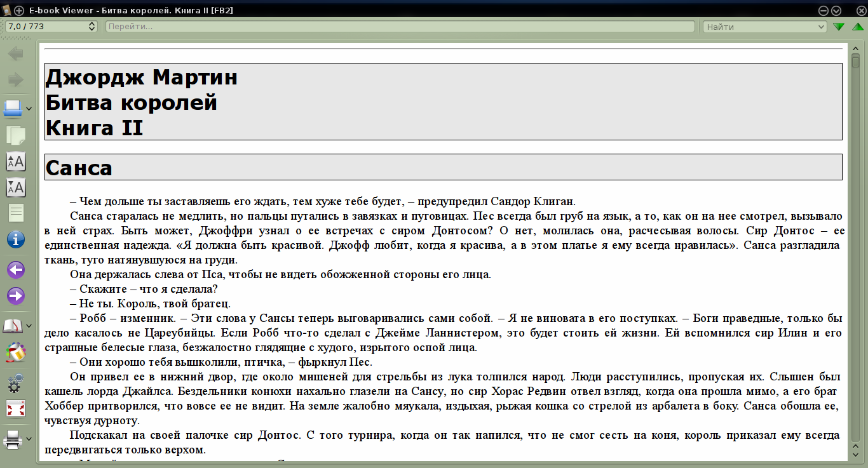This screenshot has width=868, height=468.
Task: Show book metadata via blue info icon
Action: coord(15,239)
